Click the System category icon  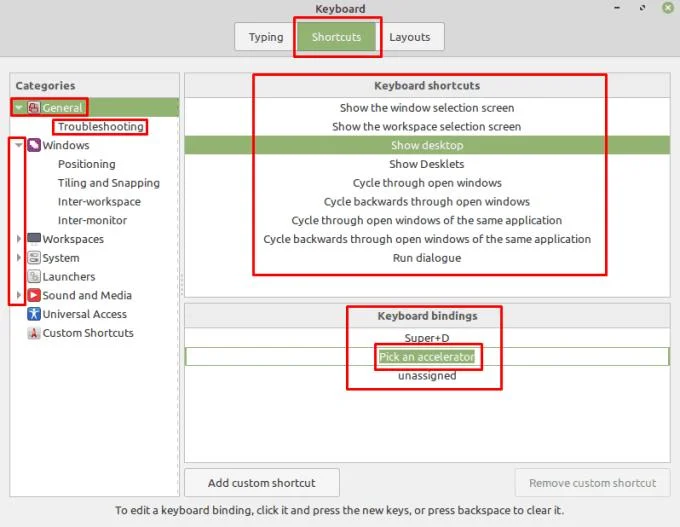34,258
